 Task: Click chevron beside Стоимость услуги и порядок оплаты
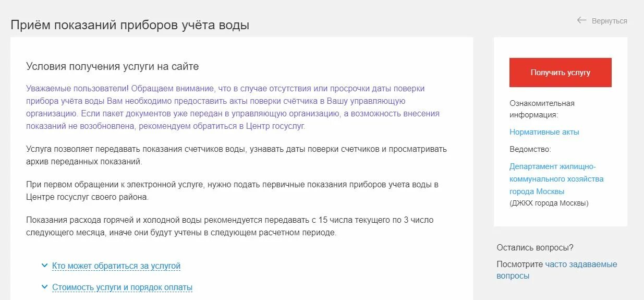coord(44,287)
